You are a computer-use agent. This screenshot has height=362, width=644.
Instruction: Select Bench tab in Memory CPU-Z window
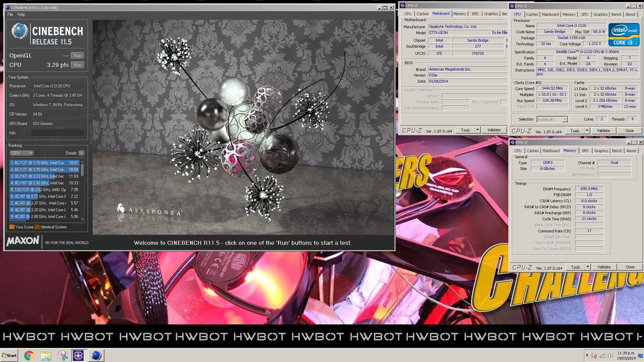pyautogui.click(x=617, y=151)
